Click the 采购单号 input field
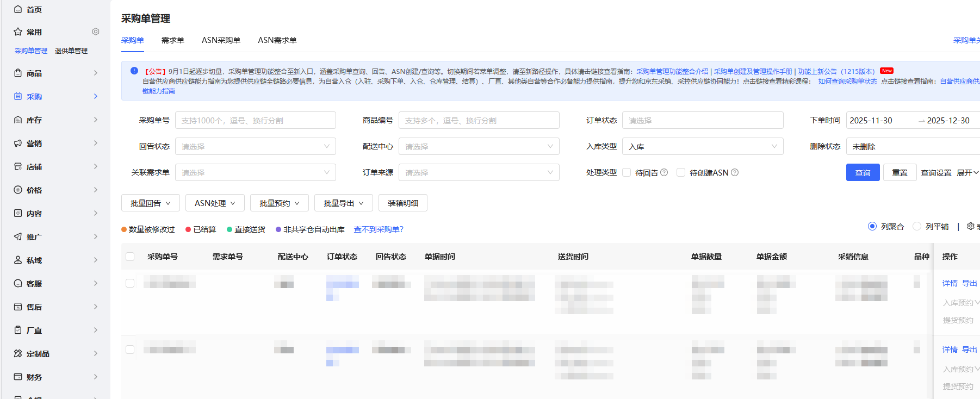The image size is (980, 399). (255, 120)
